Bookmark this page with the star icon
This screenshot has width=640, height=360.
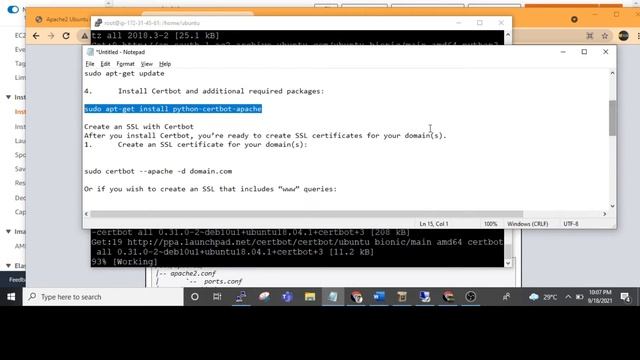click(x=605, y=36)
